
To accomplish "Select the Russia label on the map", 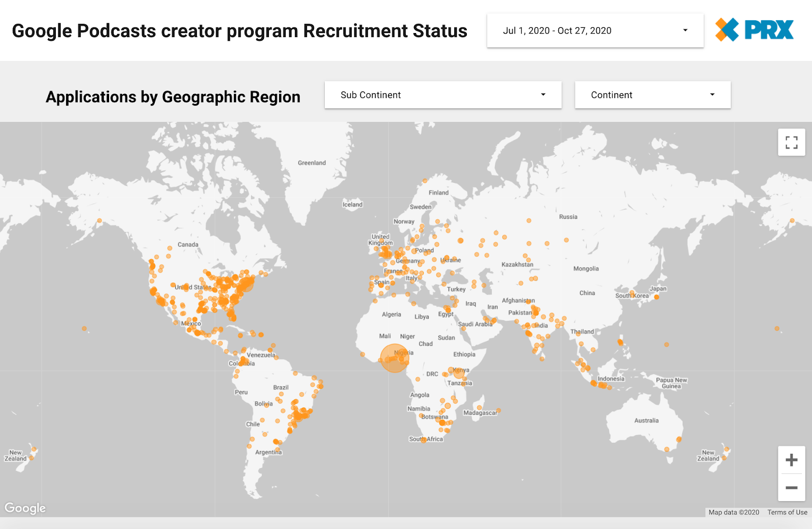I will point(568,217).
